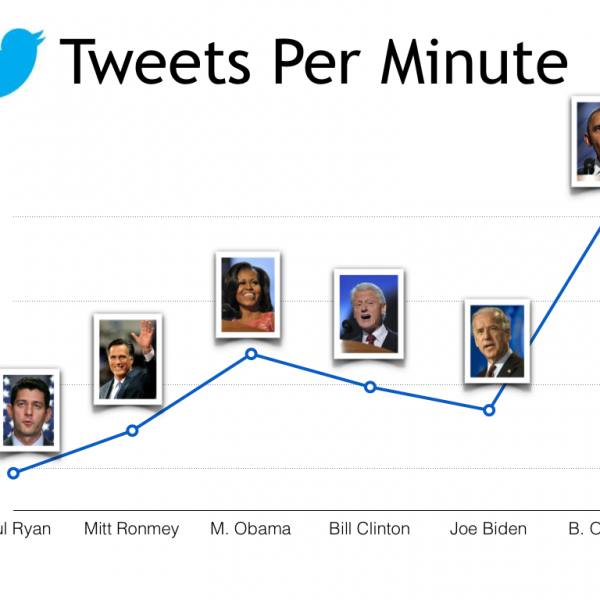Click the data point for Paul Ryan

click(x=13, y=473)
